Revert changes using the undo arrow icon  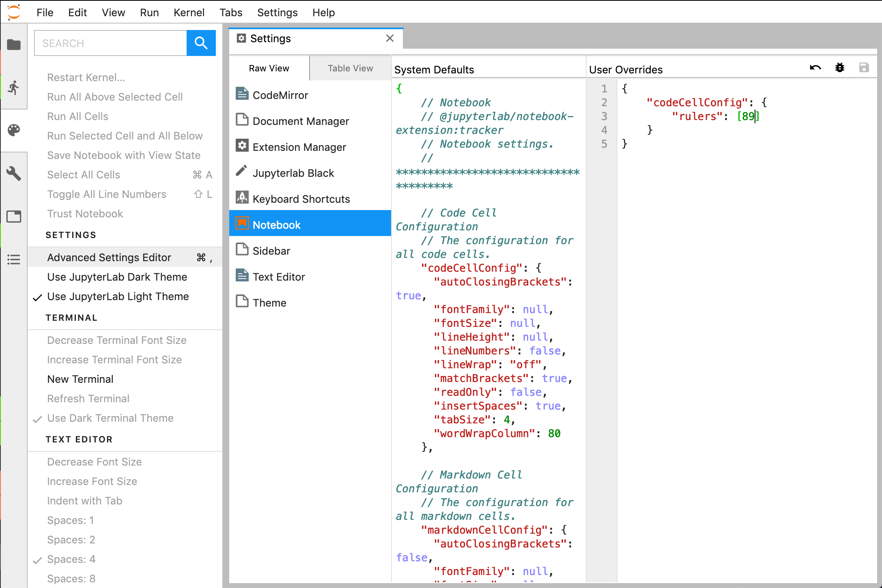(815, 68)
